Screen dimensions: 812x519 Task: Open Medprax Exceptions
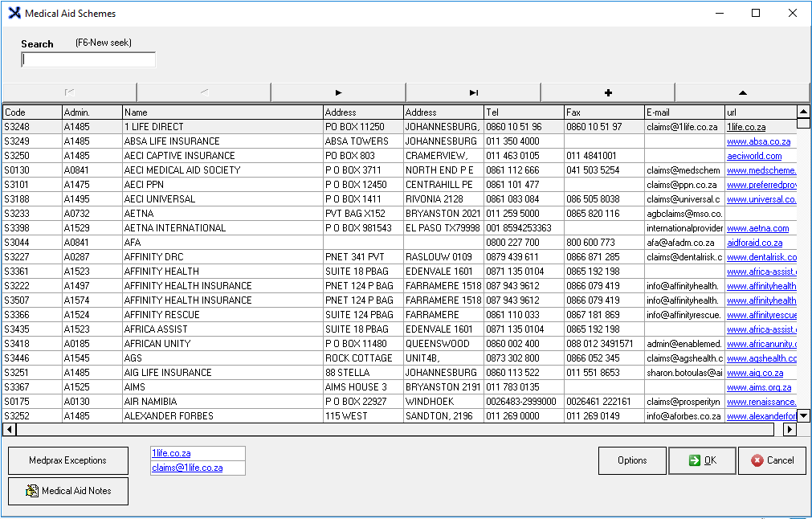tap(68, 460)
